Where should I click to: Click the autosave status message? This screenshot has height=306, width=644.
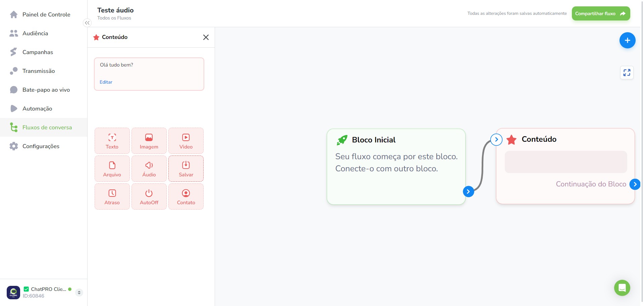tap(517, 13)
